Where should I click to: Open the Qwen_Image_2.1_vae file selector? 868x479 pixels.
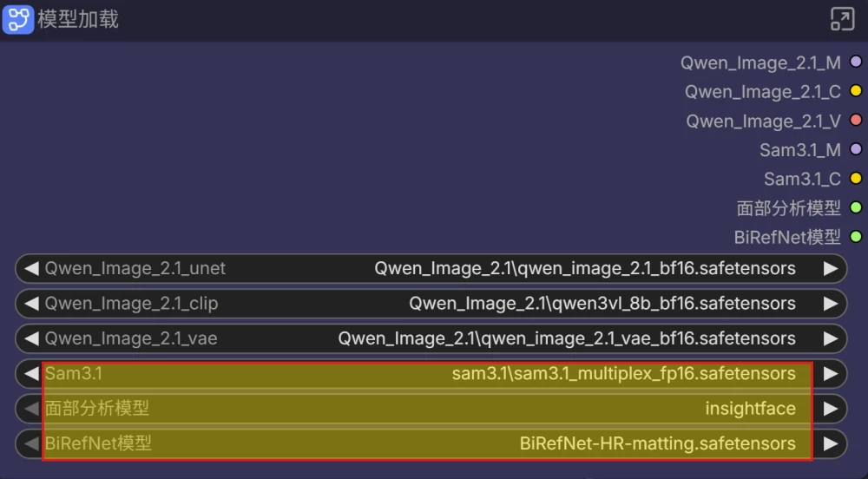point(431,338)
